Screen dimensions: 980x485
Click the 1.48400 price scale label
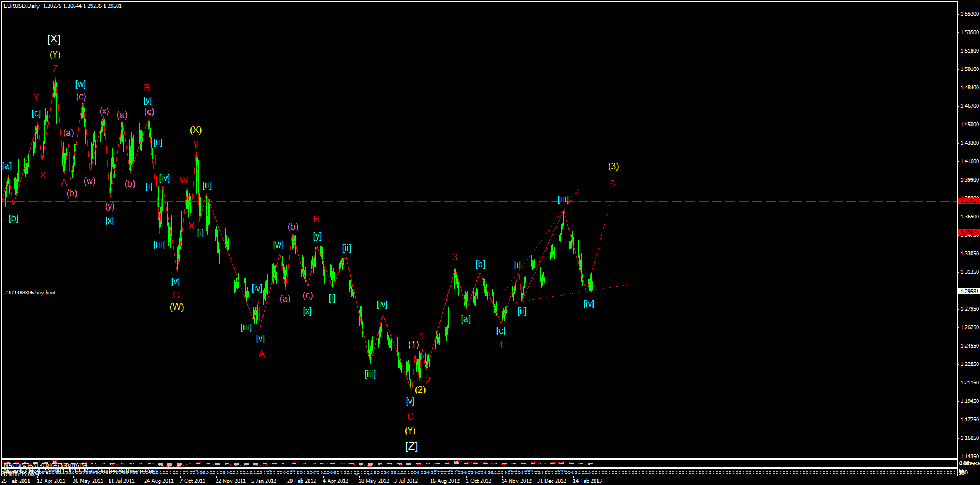point(969,88)
